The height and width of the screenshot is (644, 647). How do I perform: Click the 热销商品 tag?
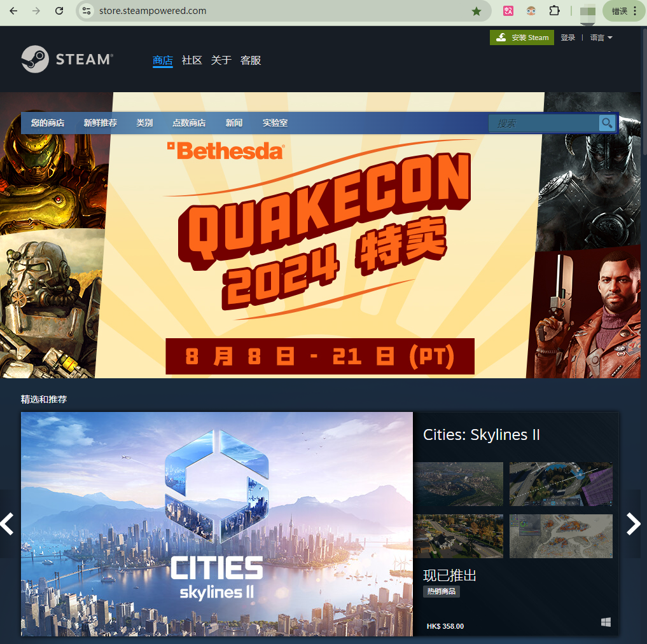442,591
